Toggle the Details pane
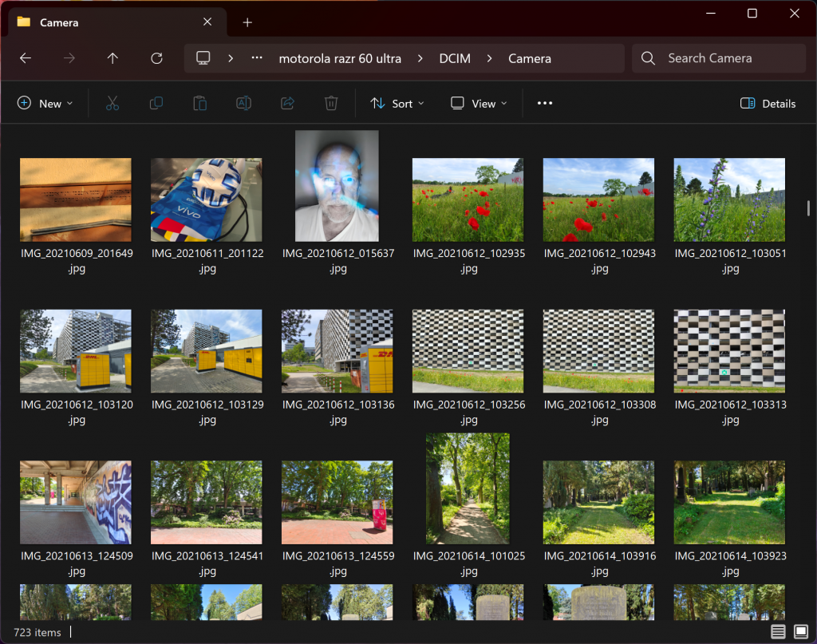This screenshot has width=817, height=644. point(768,103)
